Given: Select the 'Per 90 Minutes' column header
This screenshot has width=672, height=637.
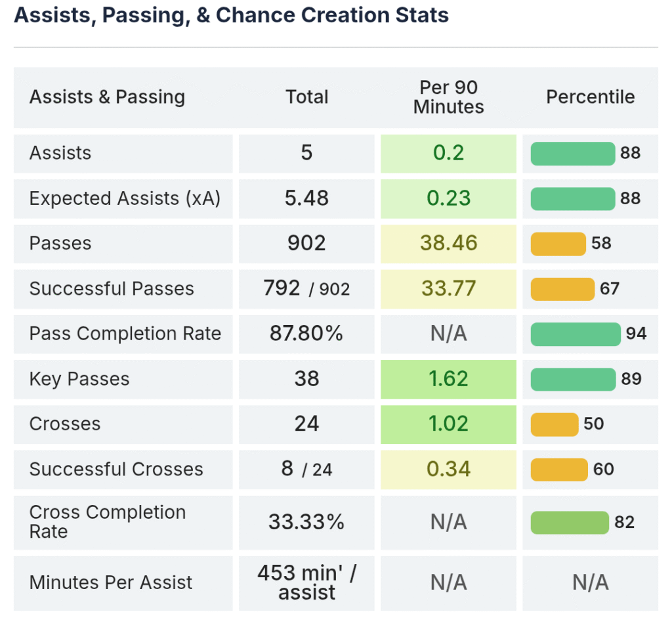Looking at the screenshot, I should click(x=448, y=97).
